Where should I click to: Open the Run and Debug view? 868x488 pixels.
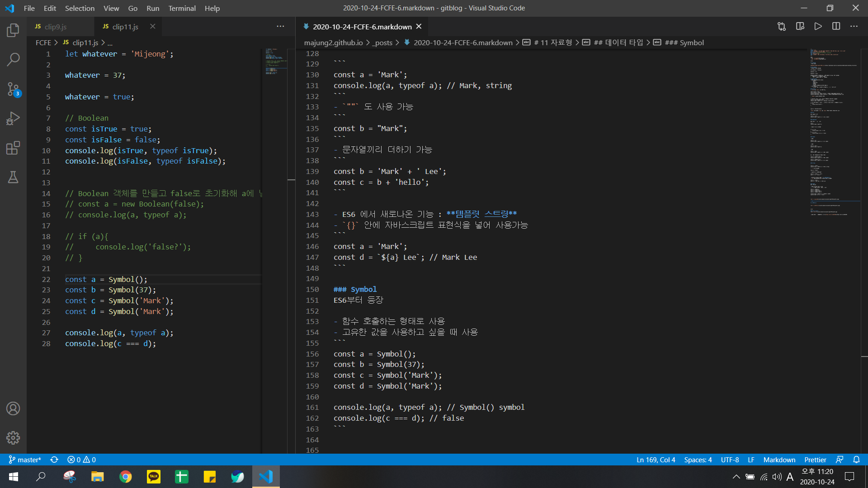tap(13, 118)
